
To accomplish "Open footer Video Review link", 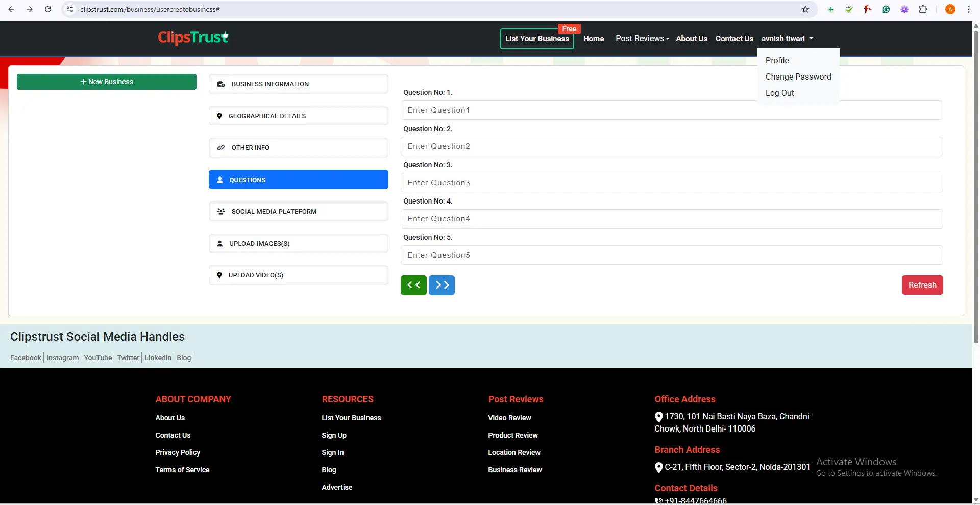I will coord(509,418).
